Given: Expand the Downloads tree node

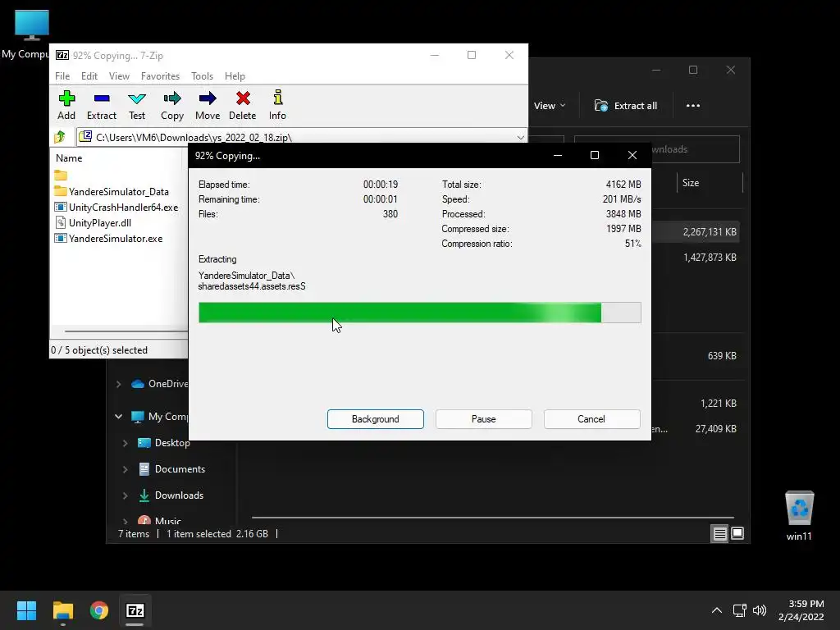Looking at the screenshot, I should click(x=125, y=495).
